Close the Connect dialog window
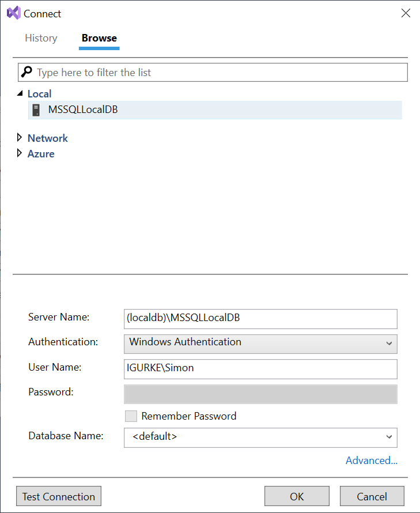Image resolution: width=420 pixels, height=513 pixels. 406,13
